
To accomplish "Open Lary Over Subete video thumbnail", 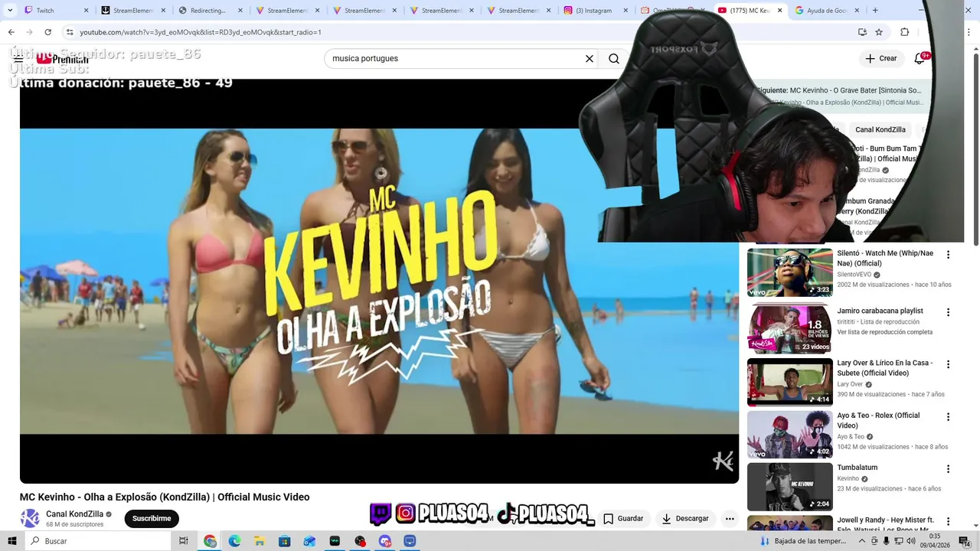I will pyautogui.click(x=789, y=382).
